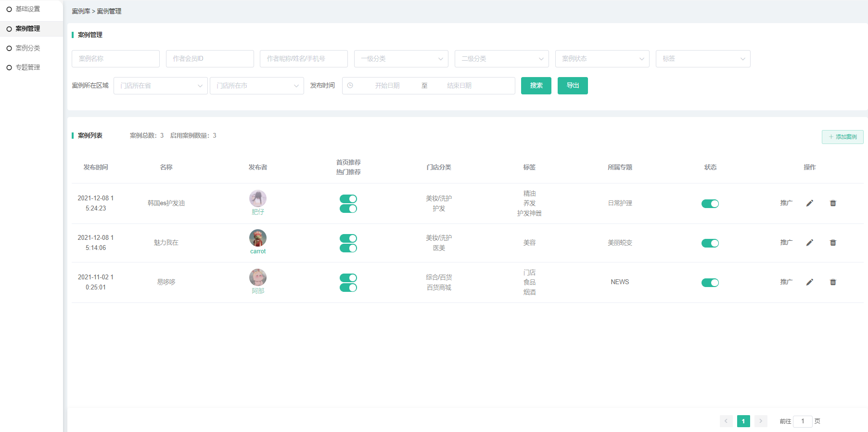Viewport: 868px width, 432px height.
Task: Toggle homepage recommend switch for 魅力我在
Action: point(348,238)
